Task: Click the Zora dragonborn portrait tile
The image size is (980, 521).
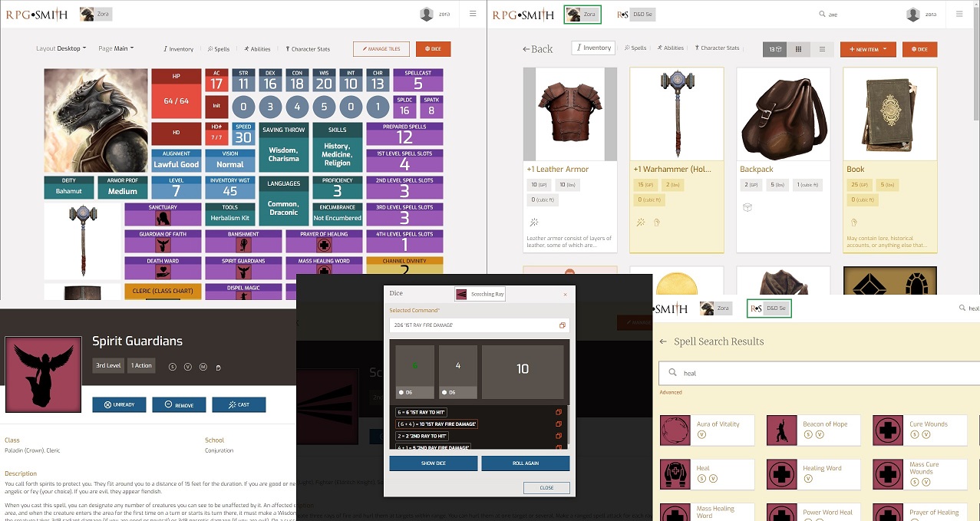Action: [x=96, y=120]
